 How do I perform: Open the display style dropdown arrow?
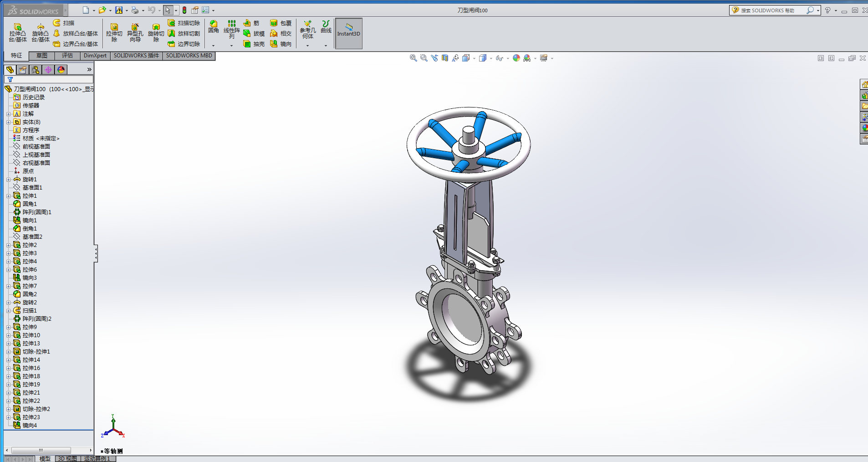[491, 58]
